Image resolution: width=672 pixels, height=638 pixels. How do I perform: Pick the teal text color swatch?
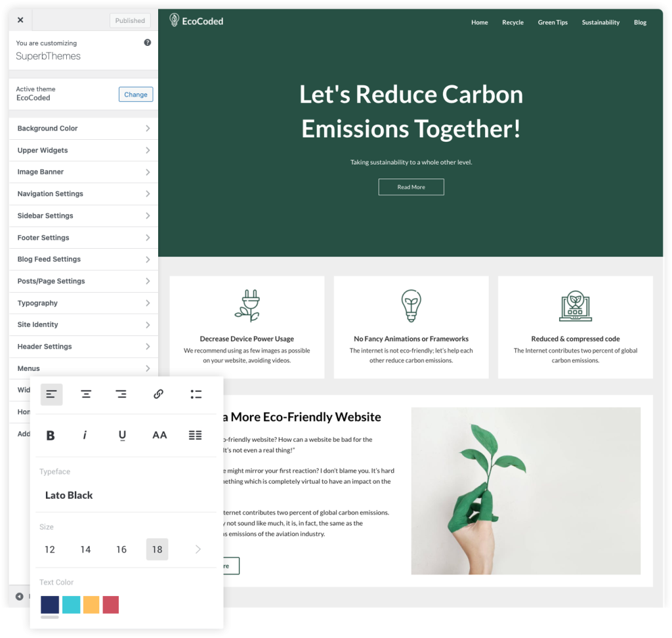click(70, 605)
